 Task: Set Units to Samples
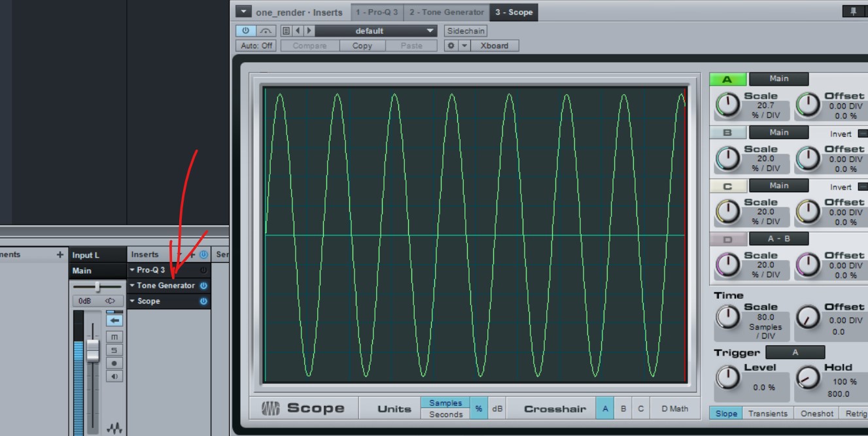click(x=445, y=403)
